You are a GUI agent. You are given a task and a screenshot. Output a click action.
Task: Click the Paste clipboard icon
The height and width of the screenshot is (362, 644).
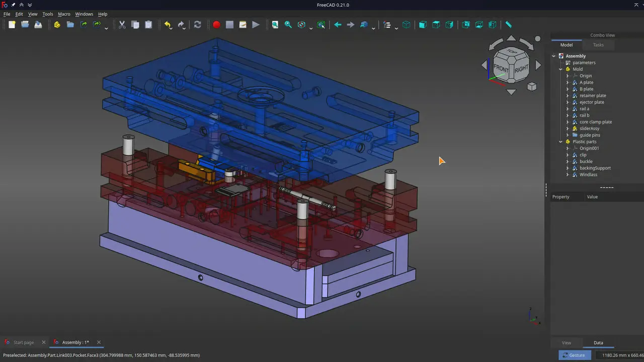[x=148, y=25]
